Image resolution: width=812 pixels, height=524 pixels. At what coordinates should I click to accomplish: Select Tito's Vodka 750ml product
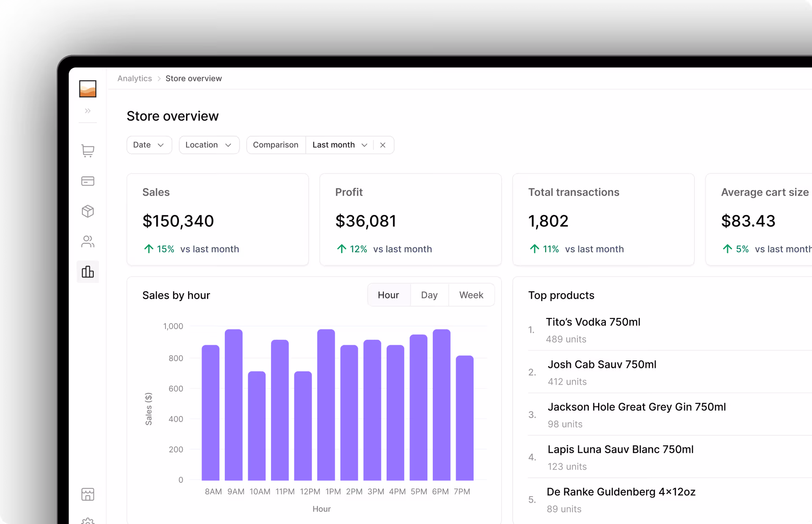point(593,322)
